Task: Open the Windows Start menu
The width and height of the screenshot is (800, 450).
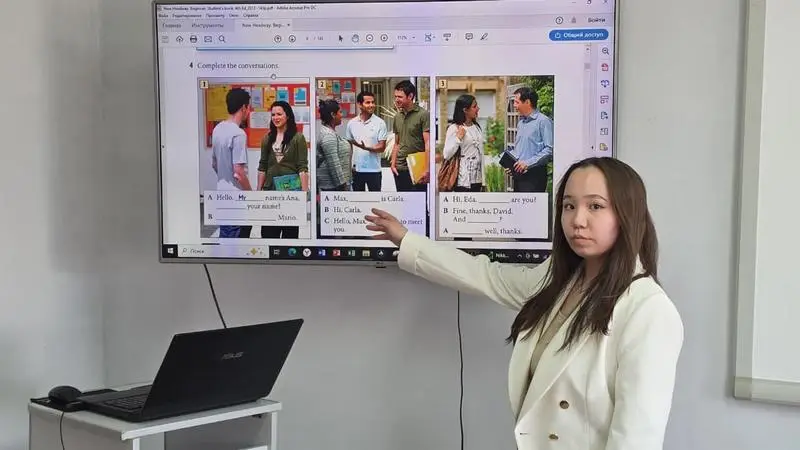Action: point(170,251)
